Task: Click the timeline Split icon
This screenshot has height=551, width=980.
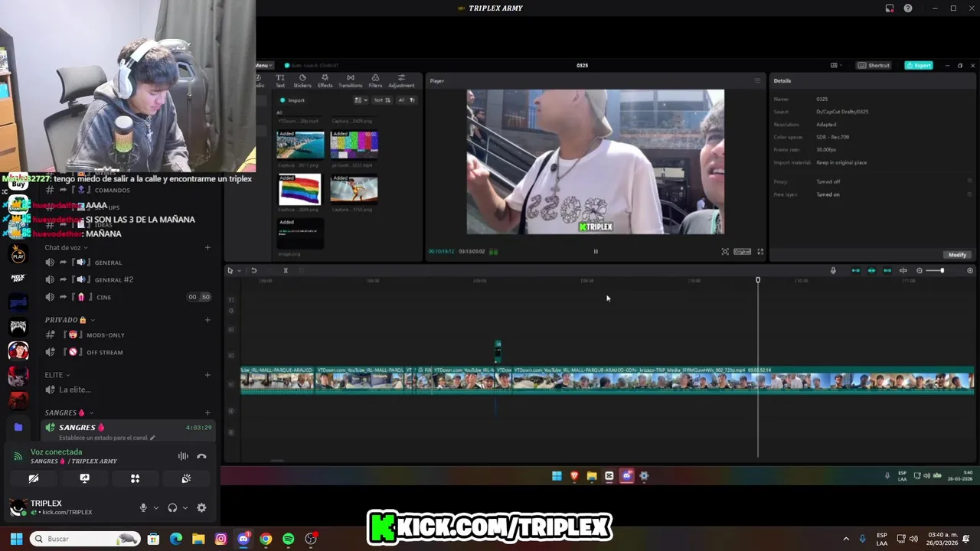Action: point(286,270)
